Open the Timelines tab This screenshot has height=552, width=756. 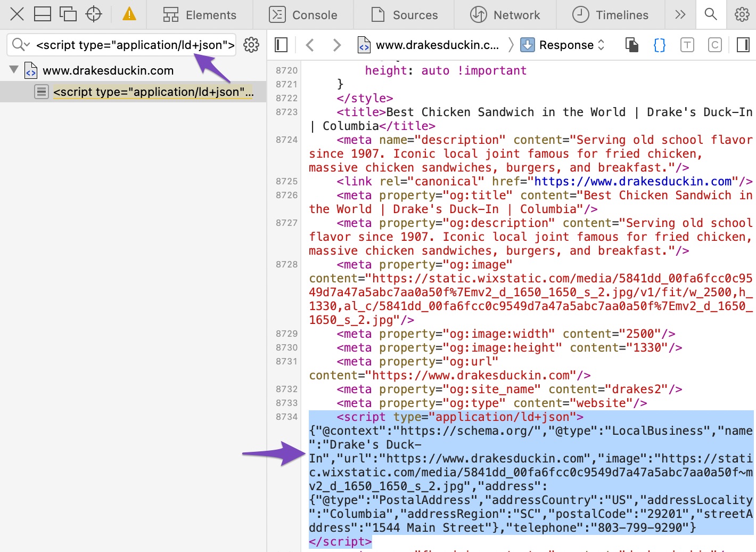(610, 15)
